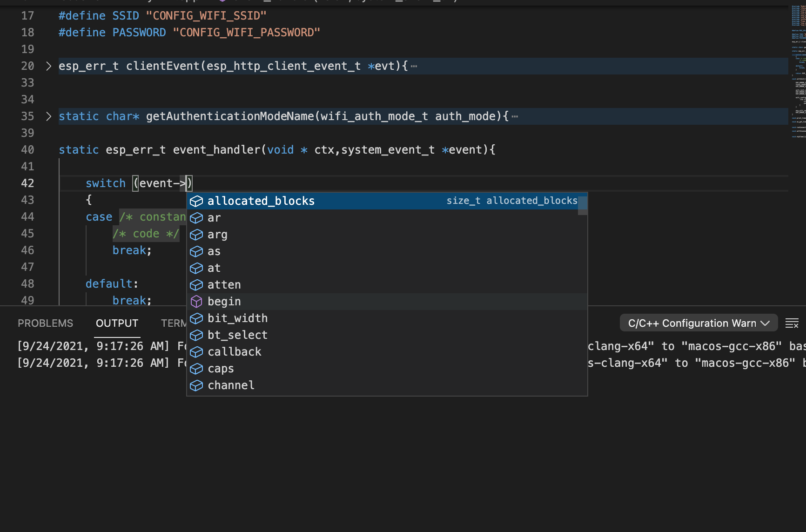The height and width of the screenshot is (532, 806).
Task: Click the 'size_t allocated_blocks' type detail
Action: [512, 201]
